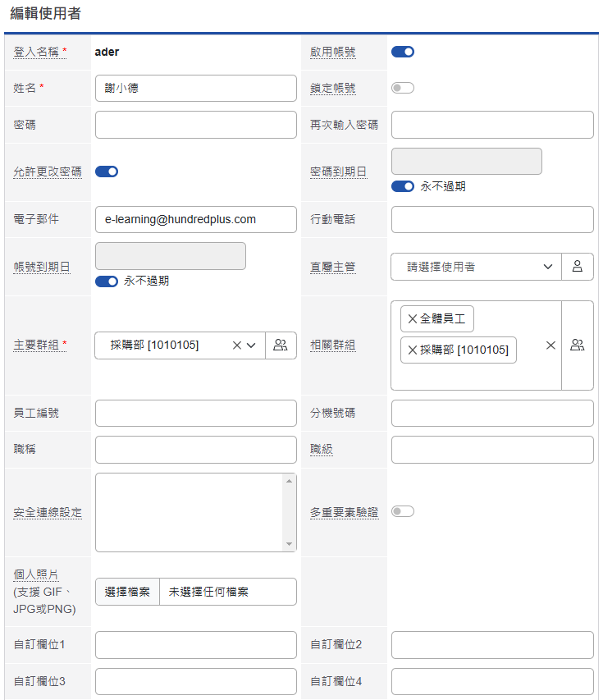Click the group picker icon beside 相關群組

[577, 345]
